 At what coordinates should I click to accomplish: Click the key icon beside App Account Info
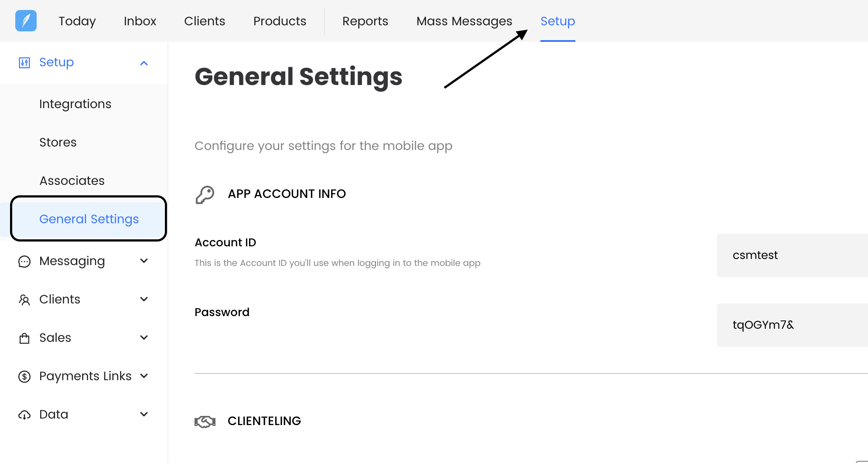click(x=205, y=194)
